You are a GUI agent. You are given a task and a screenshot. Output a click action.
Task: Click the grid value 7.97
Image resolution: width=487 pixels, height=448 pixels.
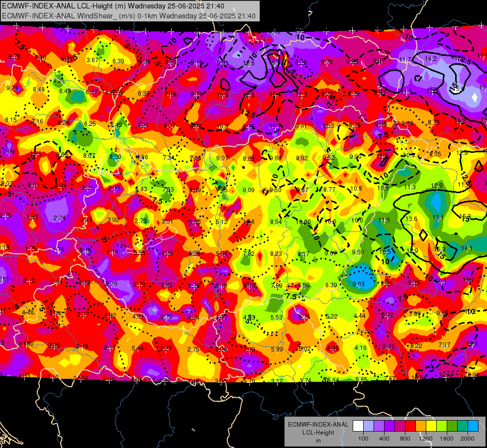[x=444, y=344]
